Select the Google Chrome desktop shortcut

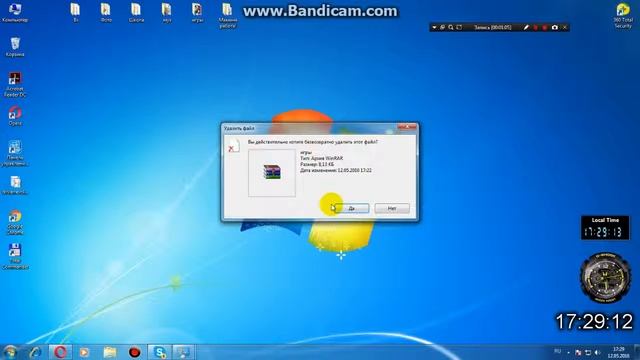pyautogui.click(x=15, y=222)
